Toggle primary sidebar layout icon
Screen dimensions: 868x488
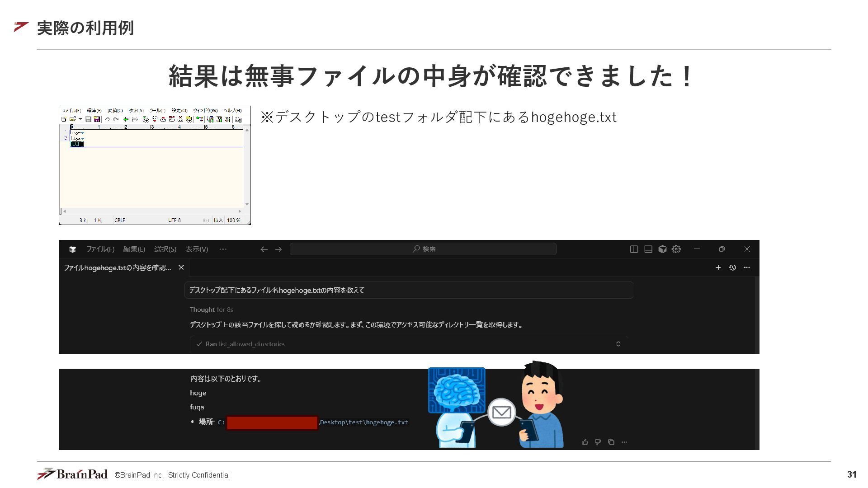point(634,249)
